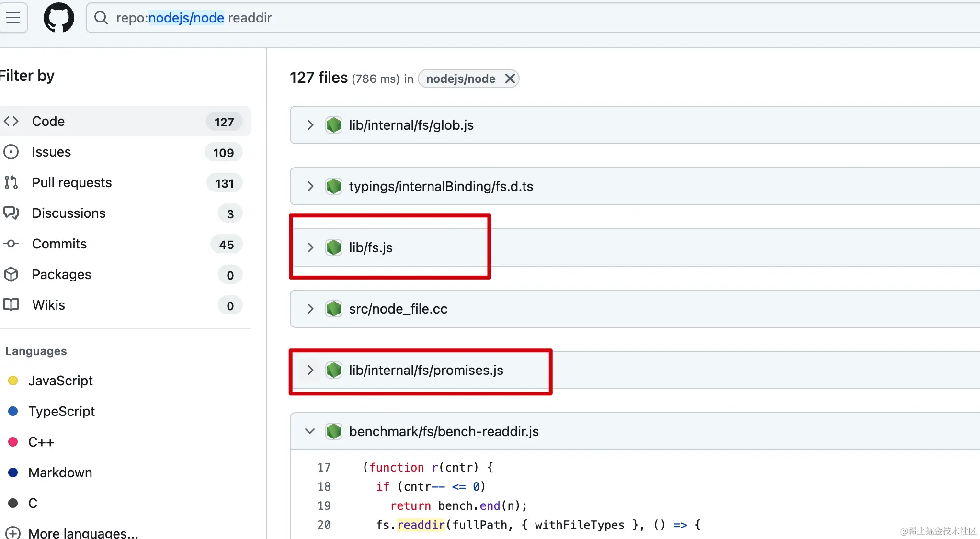The height and width of the screenshot is (539, 980).
Task: Click the blue TypeScript color dot
Action: point(13,411)
